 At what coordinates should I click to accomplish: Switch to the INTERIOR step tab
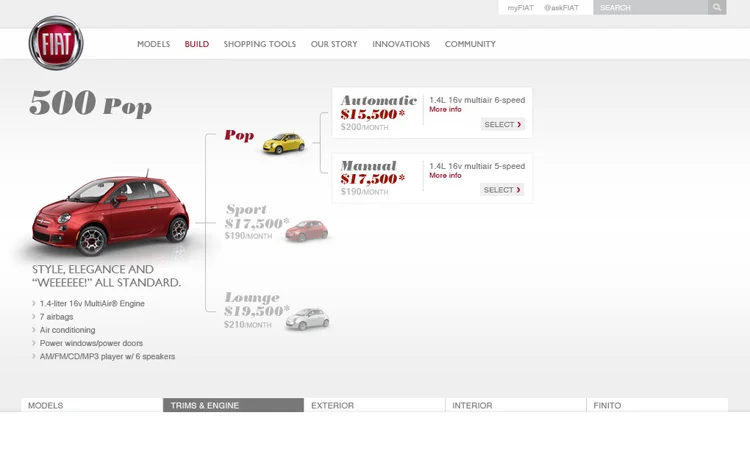[x=516, y=405]
